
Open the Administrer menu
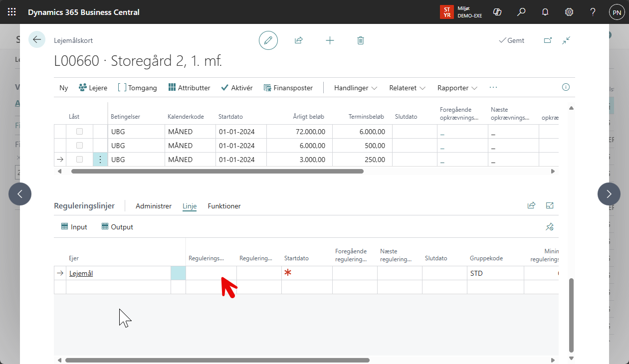click(x=154, y=206)
